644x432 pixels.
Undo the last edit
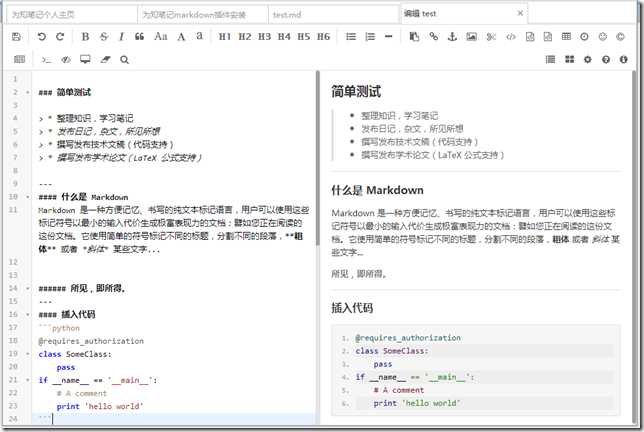pyautogui.click(x=42, y=37)
